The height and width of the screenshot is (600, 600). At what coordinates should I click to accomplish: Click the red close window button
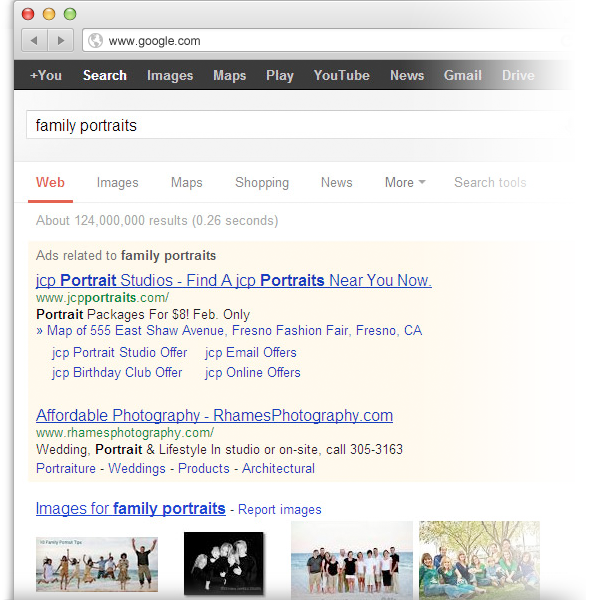(28, 14)
